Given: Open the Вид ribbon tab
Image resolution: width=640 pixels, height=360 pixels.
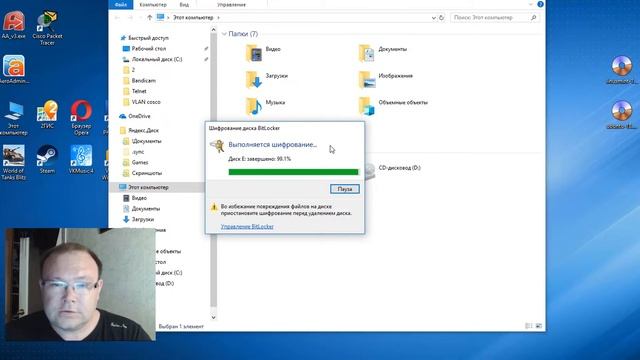Looking at the screenshot, I should tap(184, 4).
